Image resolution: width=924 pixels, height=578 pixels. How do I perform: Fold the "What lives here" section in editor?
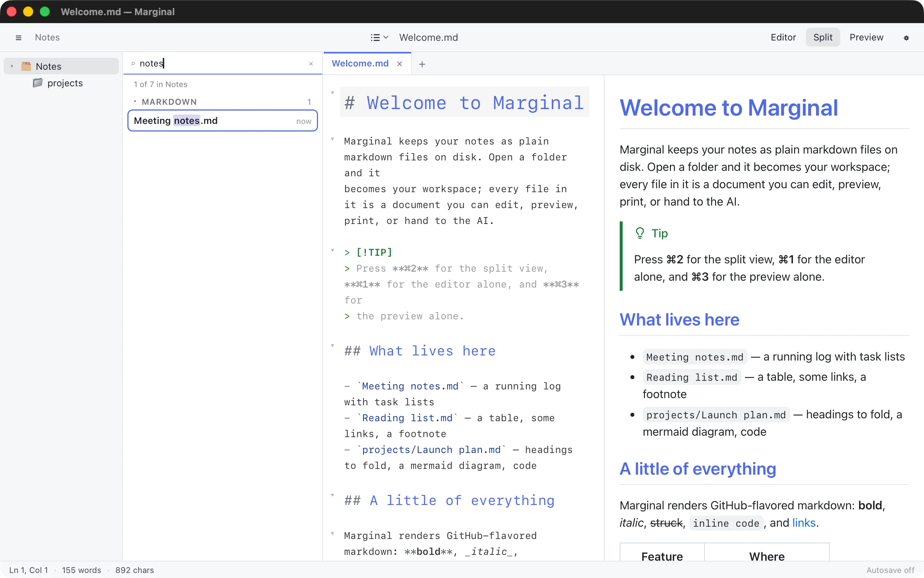pos(332,346)
